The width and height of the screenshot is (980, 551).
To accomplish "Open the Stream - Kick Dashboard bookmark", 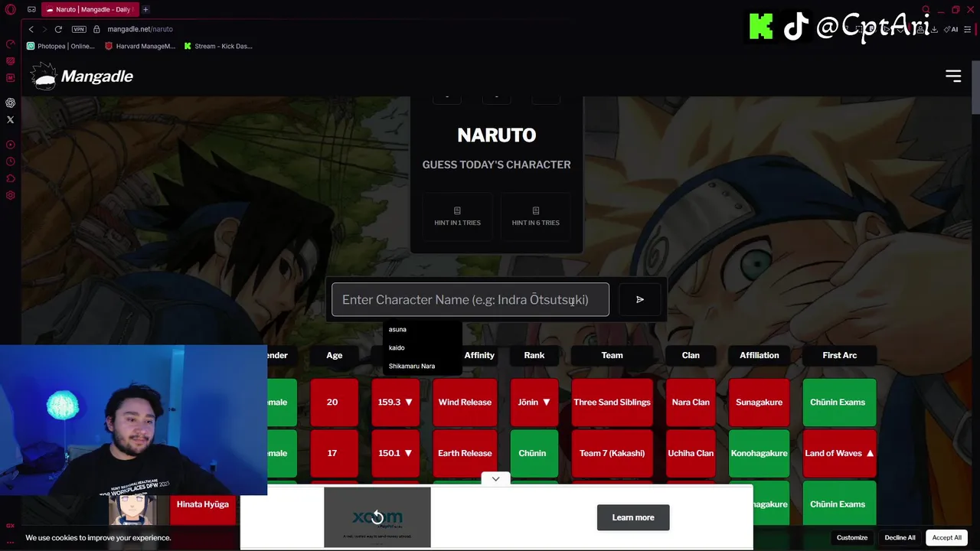I will click(218, 46).
